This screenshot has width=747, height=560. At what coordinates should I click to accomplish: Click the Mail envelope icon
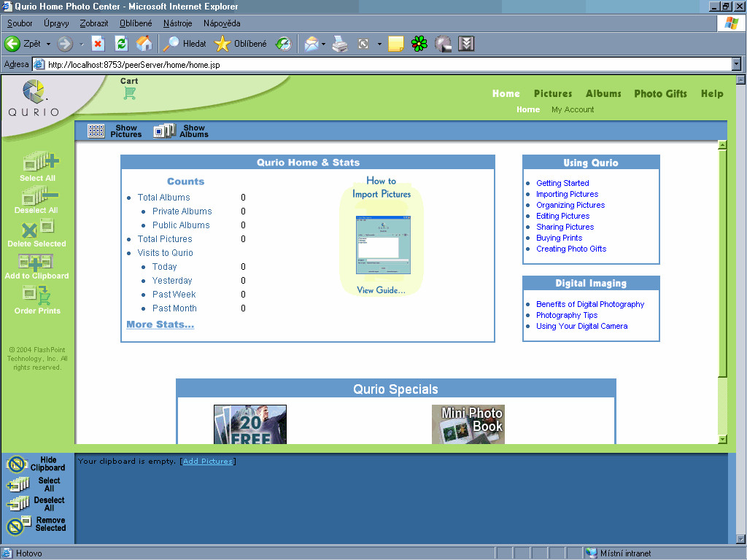point(311,44)
